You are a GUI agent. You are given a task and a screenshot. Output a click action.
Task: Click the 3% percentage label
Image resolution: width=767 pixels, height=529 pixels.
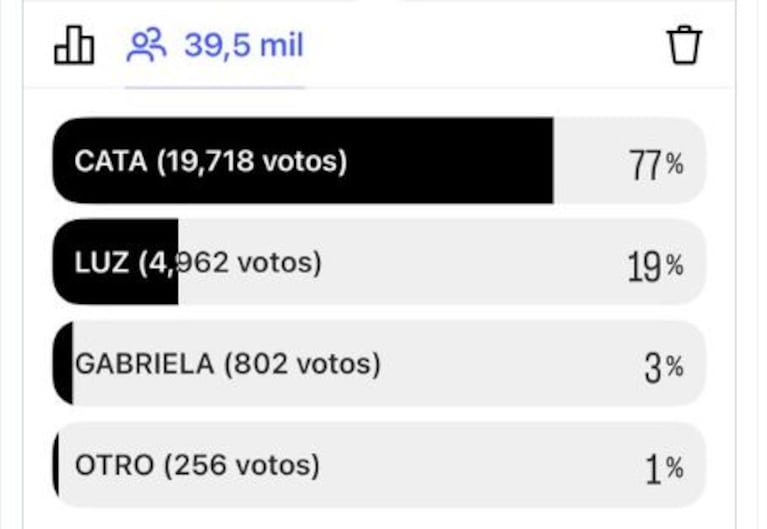point(664,368)
